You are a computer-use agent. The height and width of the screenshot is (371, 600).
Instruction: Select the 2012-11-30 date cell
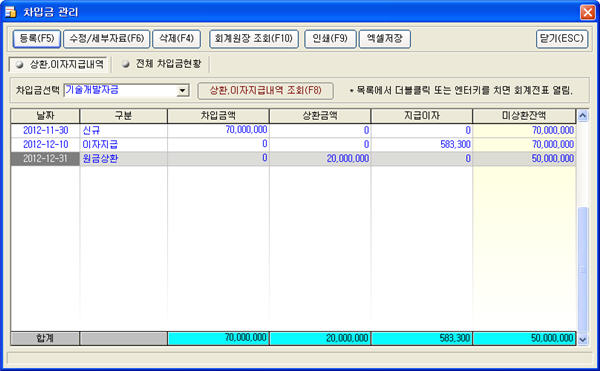pos(45,130)
